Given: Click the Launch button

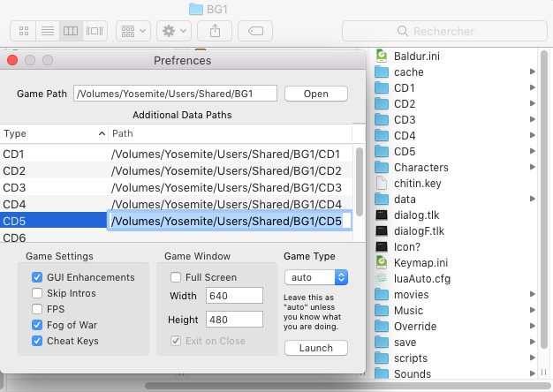Looking at the screenshot, I should click(x=316, y=348).
